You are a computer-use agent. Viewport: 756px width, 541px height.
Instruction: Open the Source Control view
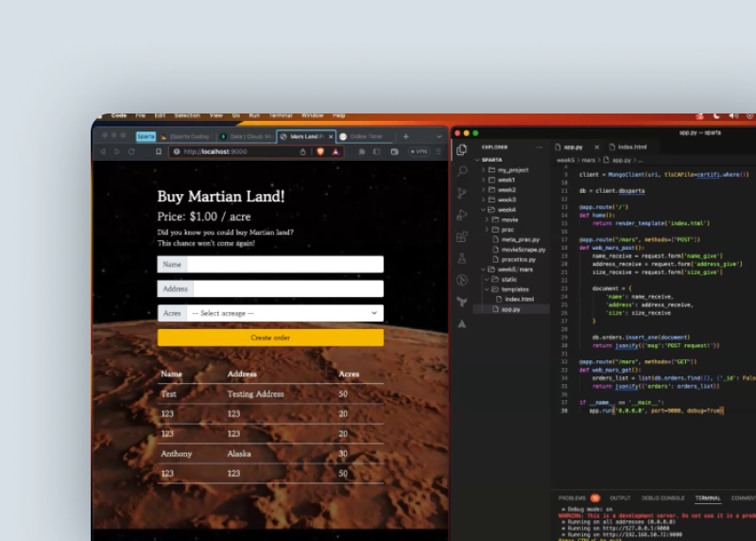461,193
